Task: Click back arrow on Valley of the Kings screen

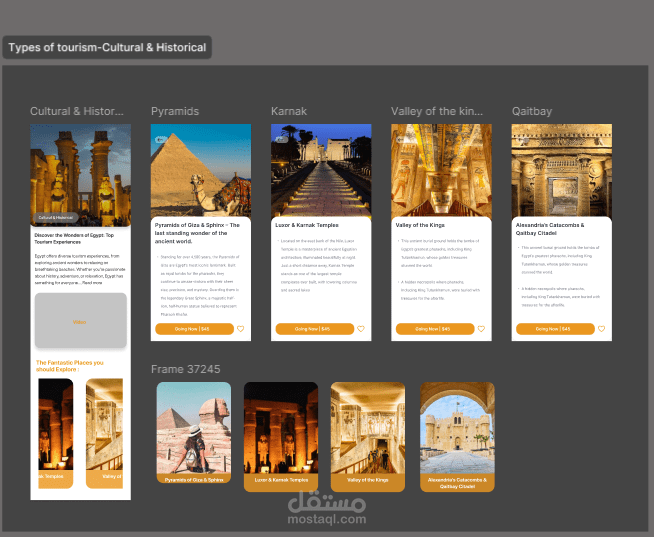Action: click(401, 139)
